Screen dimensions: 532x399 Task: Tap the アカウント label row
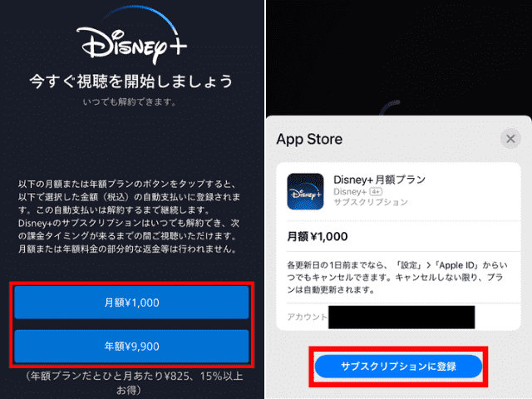399,317
